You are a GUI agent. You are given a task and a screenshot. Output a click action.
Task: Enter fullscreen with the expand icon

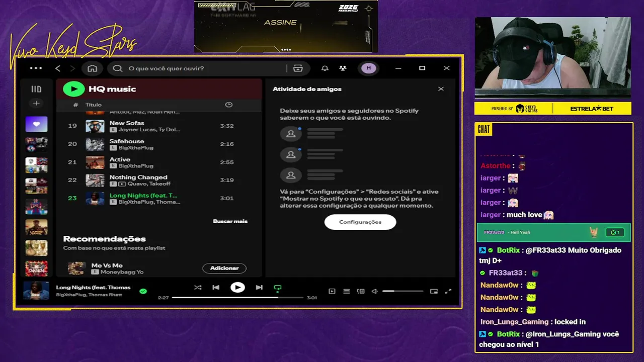(448, 291)
